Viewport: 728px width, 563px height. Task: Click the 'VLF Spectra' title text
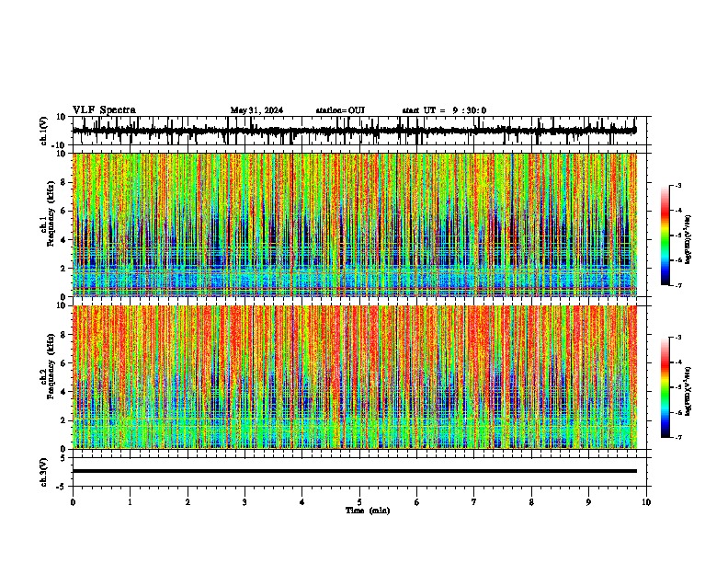pos(104,110)
